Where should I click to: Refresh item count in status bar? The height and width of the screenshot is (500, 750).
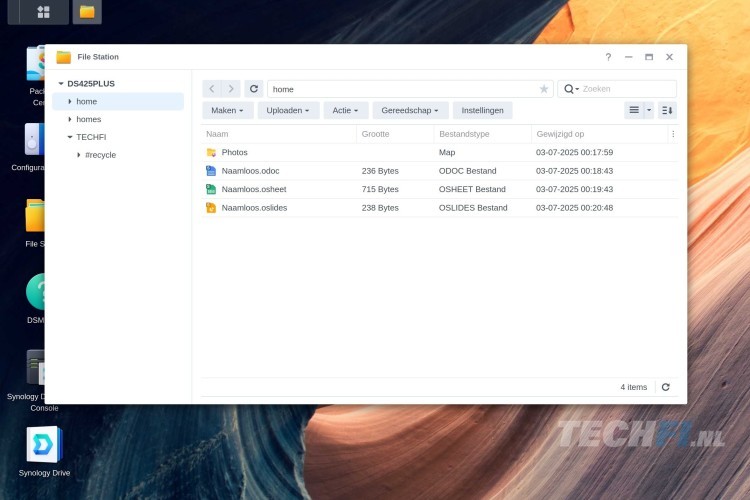pyautogui.click(x=665, y=387)
